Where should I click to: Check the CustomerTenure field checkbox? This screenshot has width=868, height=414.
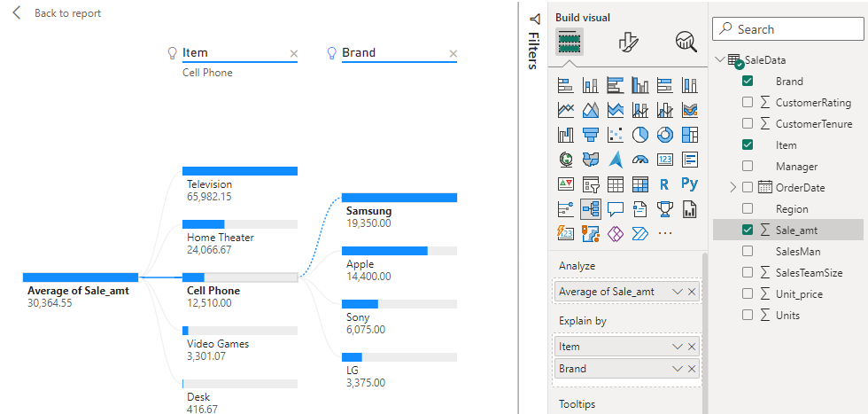[x=748, y=123]
